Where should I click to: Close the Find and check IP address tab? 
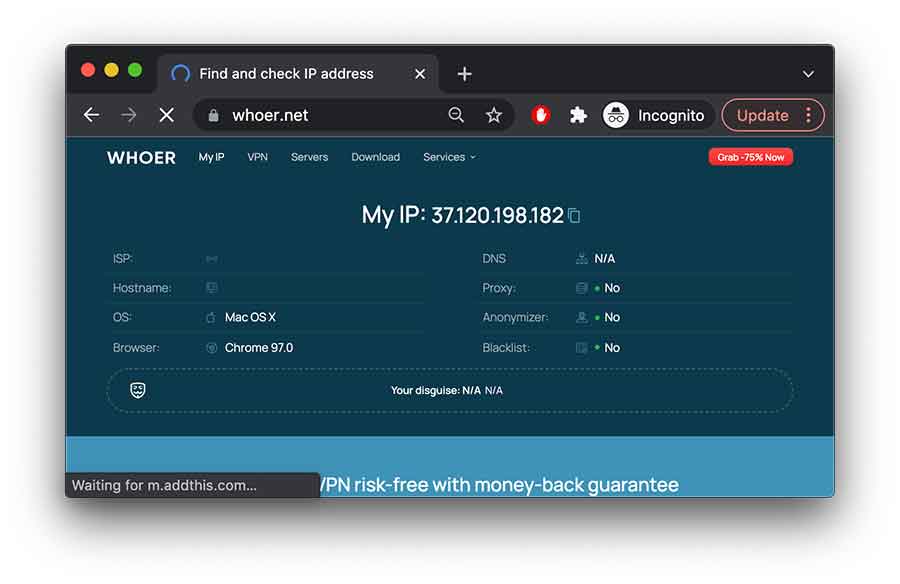420,74
